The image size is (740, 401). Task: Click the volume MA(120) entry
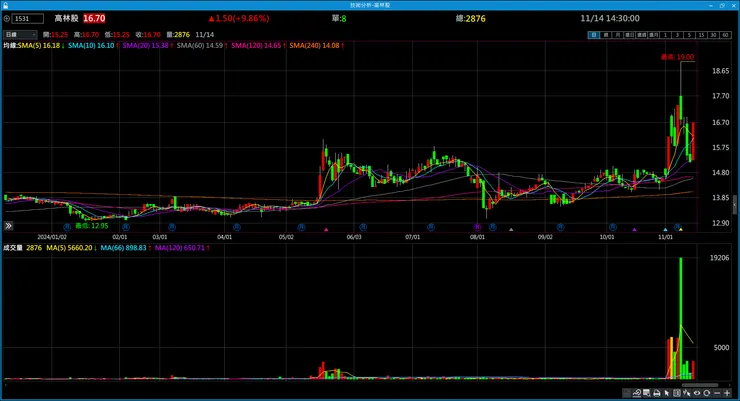(182, 248)
